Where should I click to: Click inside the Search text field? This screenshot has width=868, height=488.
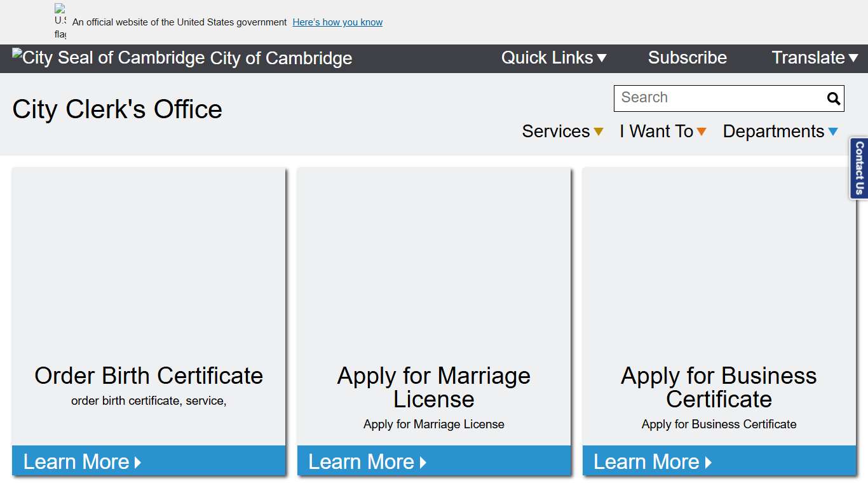pos(718,98)
